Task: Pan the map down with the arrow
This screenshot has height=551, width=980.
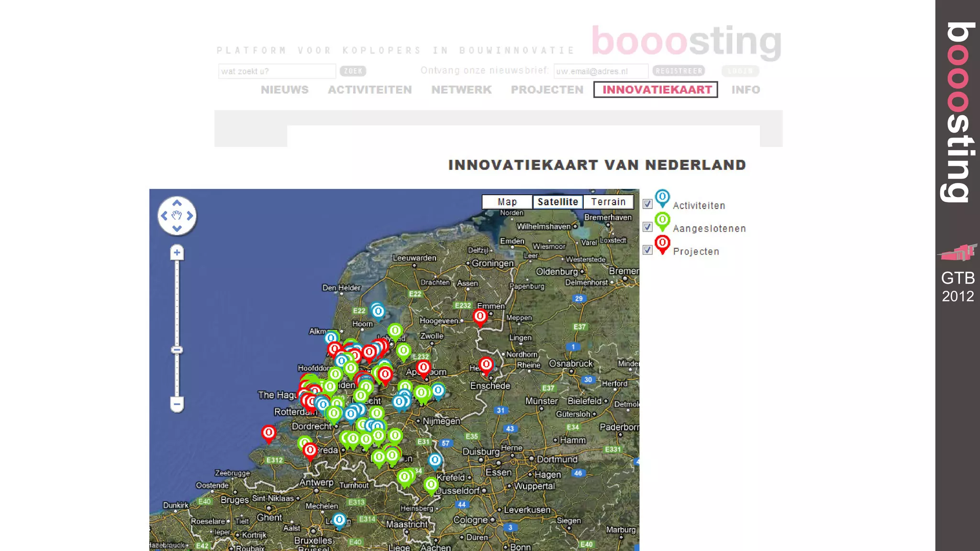Action: point(177,229)
